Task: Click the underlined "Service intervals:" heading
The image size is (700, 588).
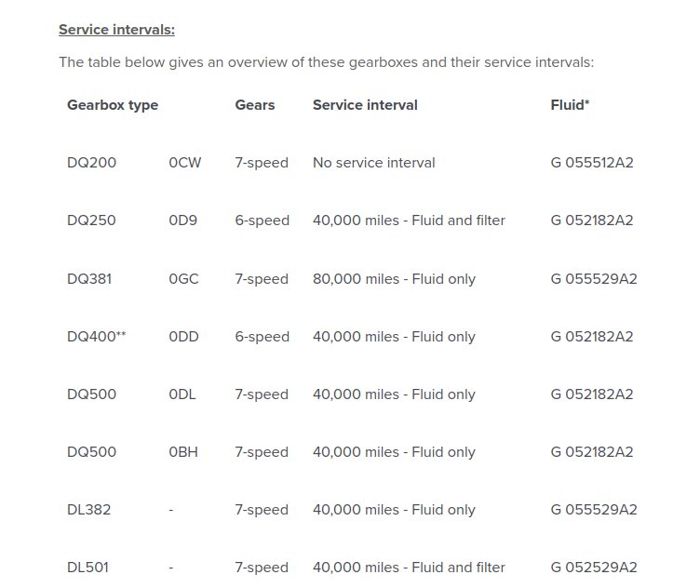Action: 116,30
